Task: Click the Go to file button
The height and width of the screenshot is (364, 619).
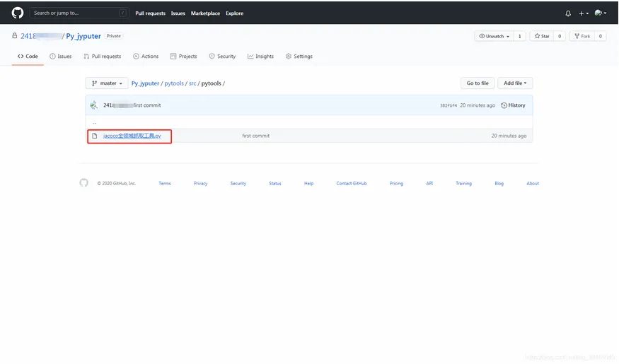Action: [478, 83]
